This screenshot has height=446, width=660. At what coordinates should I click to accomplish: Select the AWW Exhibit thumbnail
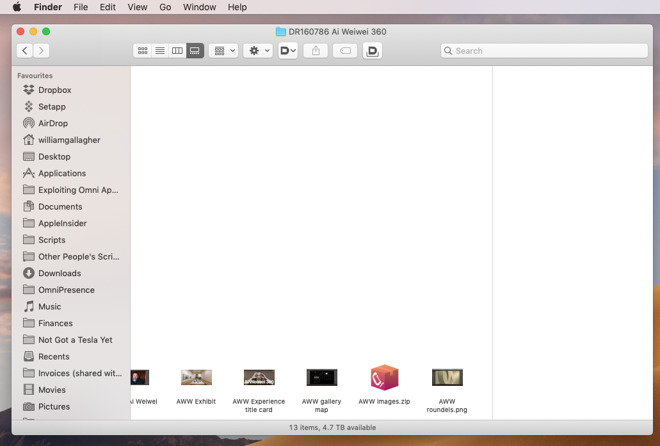(x=197, y=377)
